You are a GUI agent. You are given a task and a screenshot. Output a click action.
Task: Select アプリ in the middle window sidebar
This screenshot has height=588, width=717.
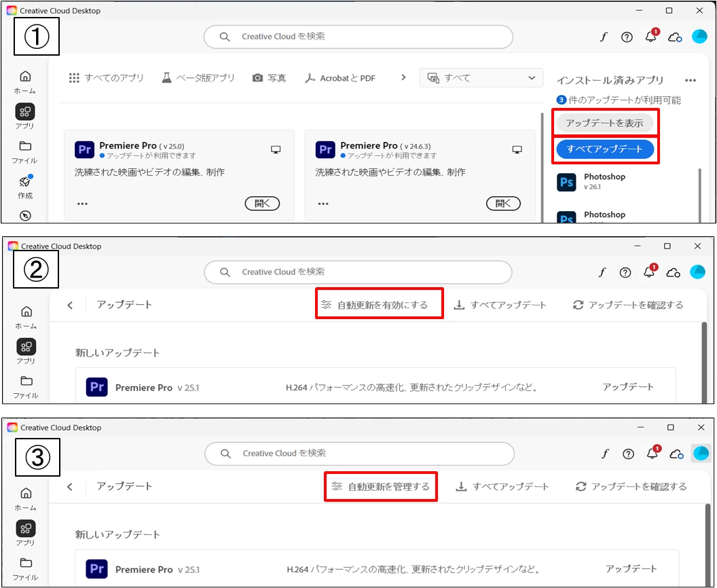26,352
